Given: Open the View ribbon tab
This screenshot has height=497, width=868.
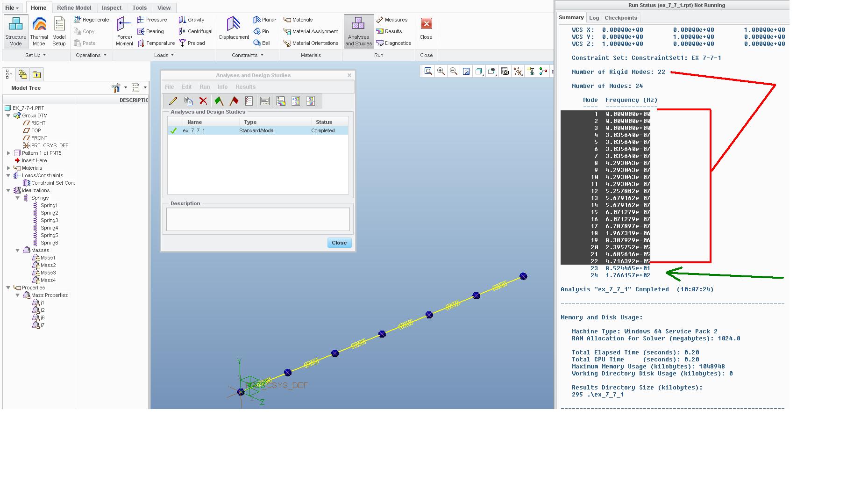Looking at the screenshot, I should 164,8.
